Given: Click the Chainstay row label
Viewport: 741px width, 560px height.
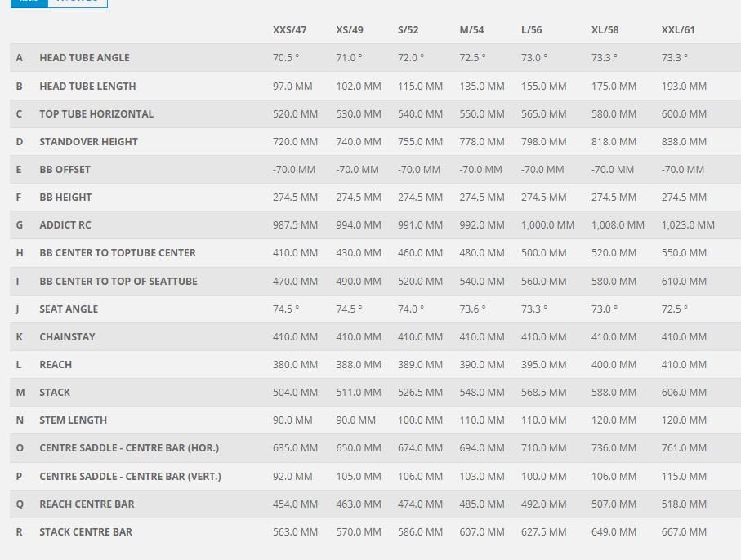Looking at the screenshot, I should pos(67,337).
